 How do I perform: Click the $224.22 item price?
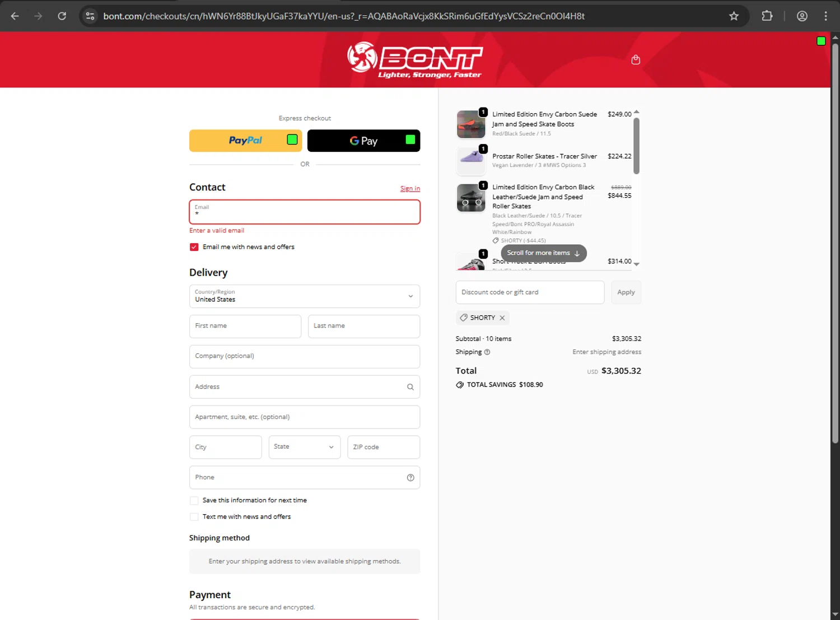click(x=619, y=156)
